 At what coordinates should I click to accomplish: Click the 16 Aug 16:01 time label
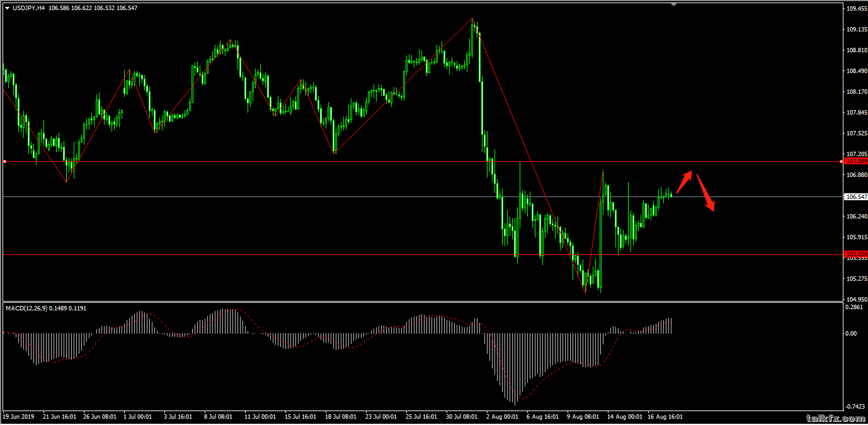coord(665,417)
